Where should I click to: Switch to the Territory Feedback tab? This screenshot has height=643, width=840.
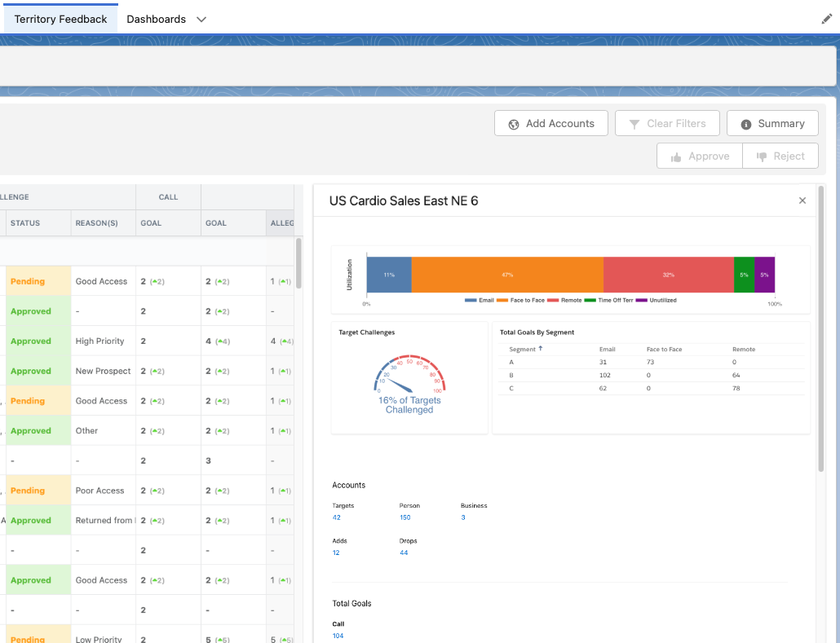[x=60, y=19]
